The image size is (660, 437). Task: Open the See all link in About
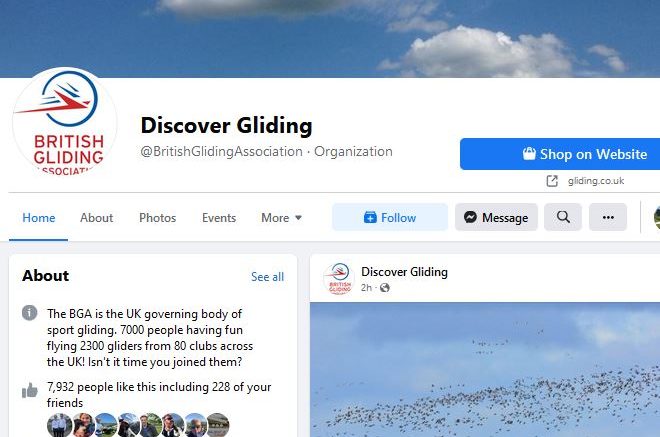click(x=267, y=277)
